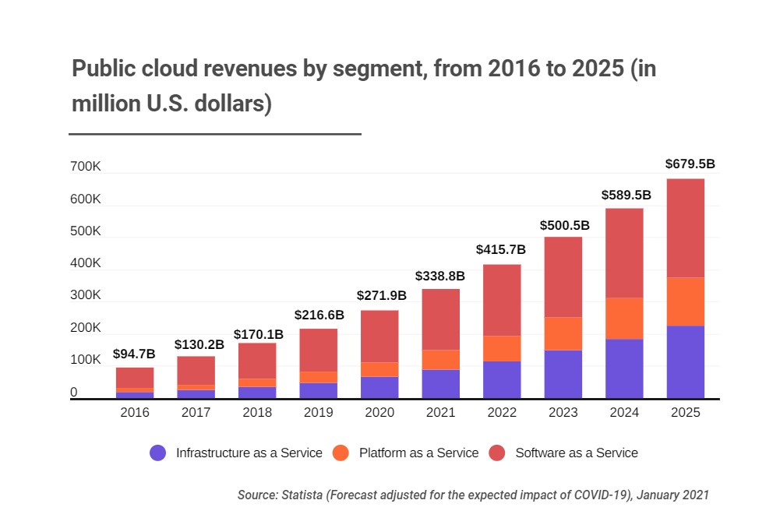Click the red SaaS segment of the 2017 bar

point(196,371)
